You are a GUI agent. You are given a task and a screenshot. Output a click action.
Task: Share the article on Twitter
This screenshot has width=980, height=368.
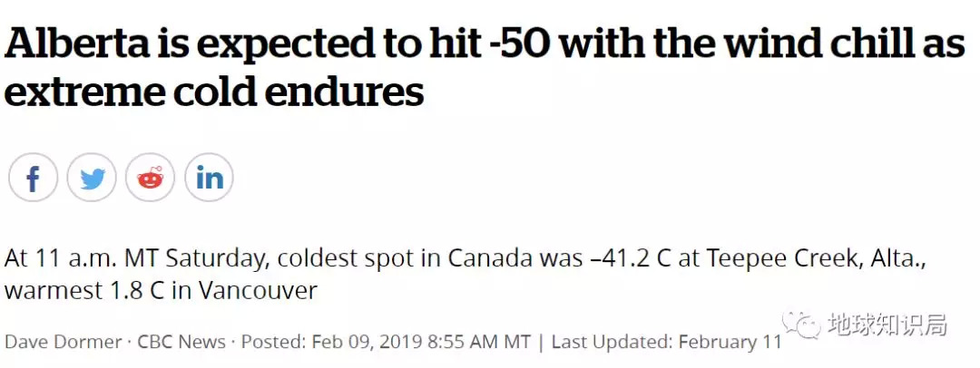click(x=92, y=178)
